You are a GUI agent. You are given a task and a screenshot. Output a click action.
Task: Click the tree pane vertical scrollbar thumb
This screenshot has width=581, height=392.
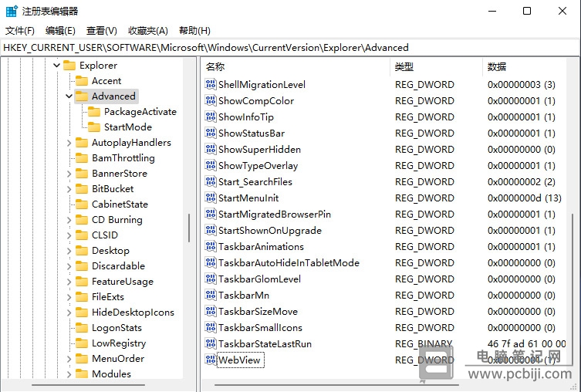tap(189, 228)
